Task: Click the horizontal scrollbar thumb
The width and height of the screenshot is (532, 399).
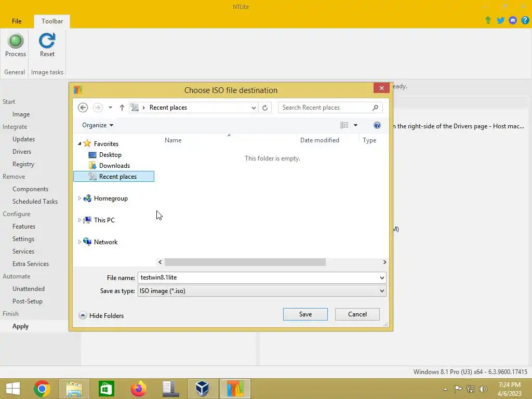Action: click(245, 262)
